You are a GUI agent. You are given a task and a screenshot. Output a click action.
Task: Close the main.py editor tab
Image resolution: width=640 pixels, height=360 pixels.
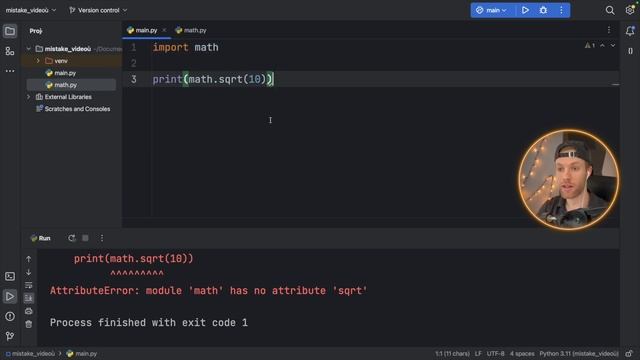164,30
